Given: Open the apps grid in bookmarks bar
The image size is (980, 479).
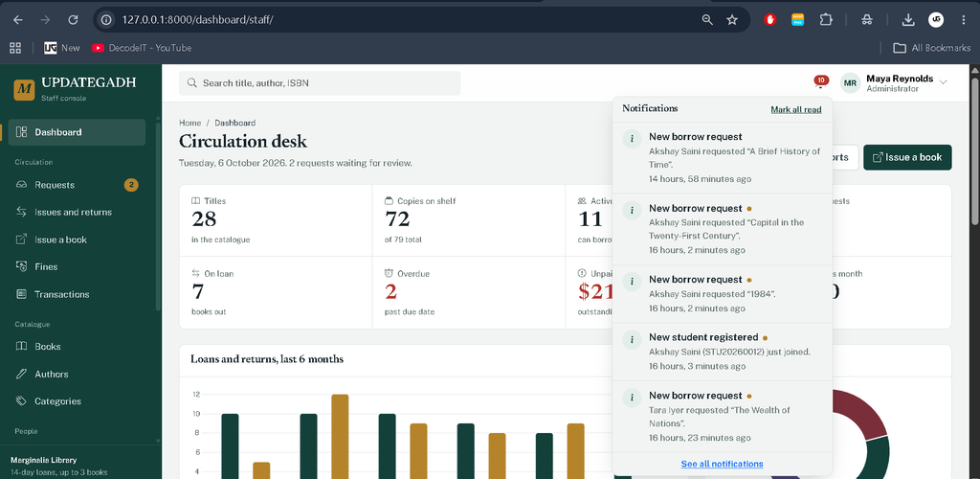Looking at the screenshot, I should pyautogui.click(x=15, y=48).
